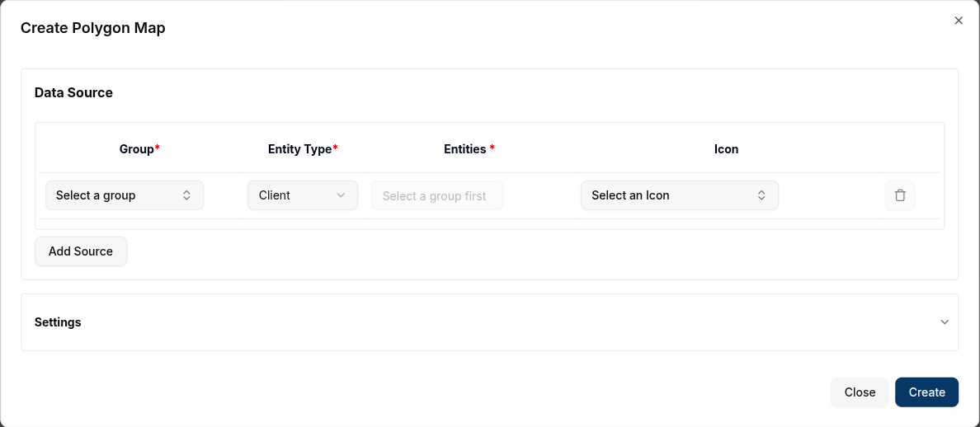Click the trash icon to delete source row
This screenshot has width=980, height=427.
click(x=900, y=195)
